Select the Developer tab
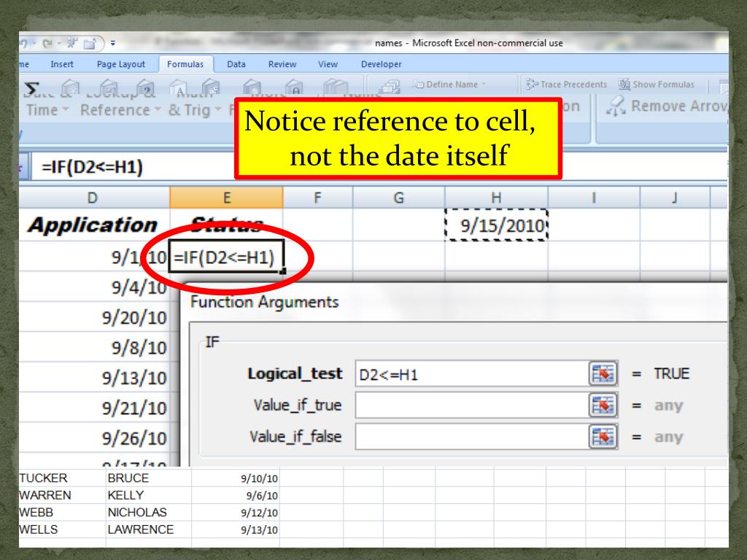The image size is (747, 560). click(x=381, y=64)
